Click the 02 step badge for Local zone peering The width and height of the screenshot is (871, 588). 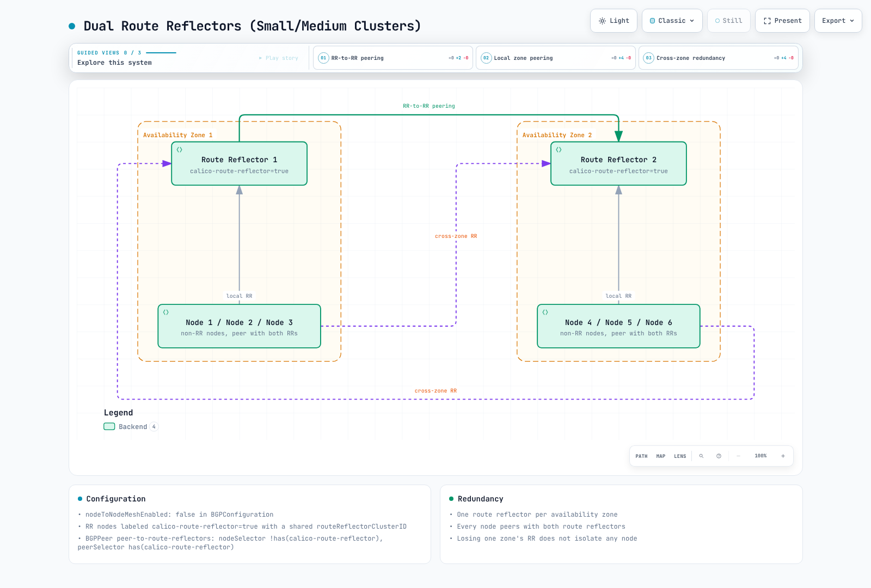486,58
